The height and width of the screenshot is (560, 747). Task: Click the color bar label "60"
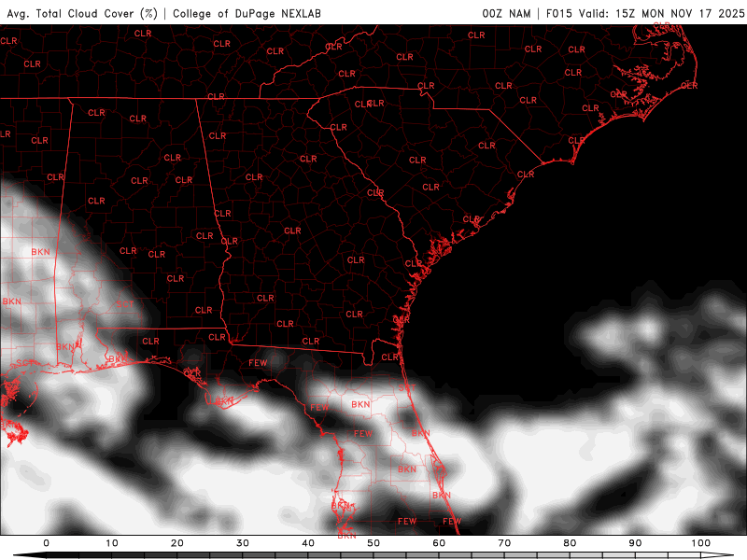[439, 543]
